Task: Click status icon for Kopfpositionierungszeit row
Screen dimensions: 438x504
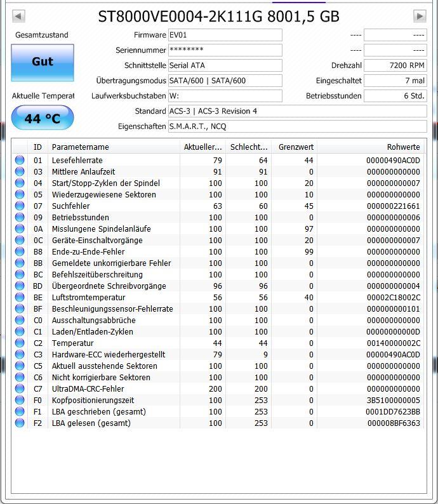Action: pos(20,400)
